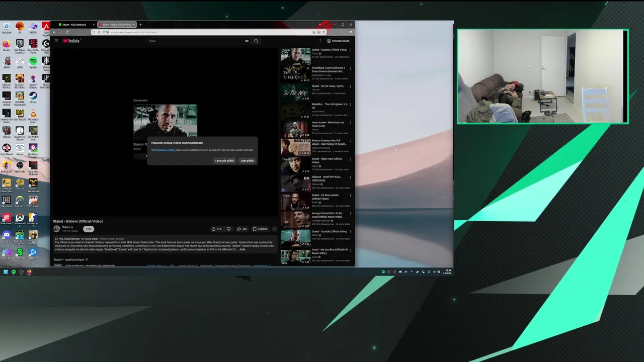644x362 pixels.
Task: Open the on-screen keyboard icon in search box
Action: pyautogui.click(x=247, y=41)
